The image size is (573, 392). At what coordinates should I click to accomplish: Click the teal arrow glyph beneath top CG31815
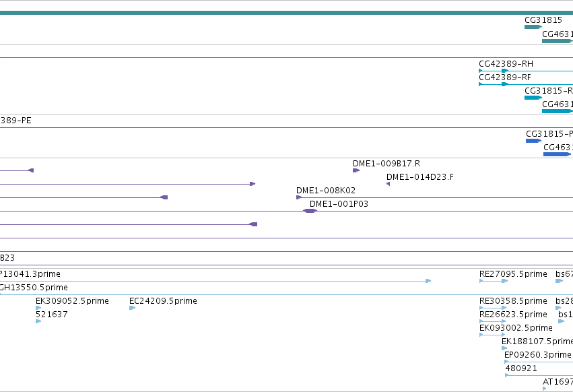(533, 27)
